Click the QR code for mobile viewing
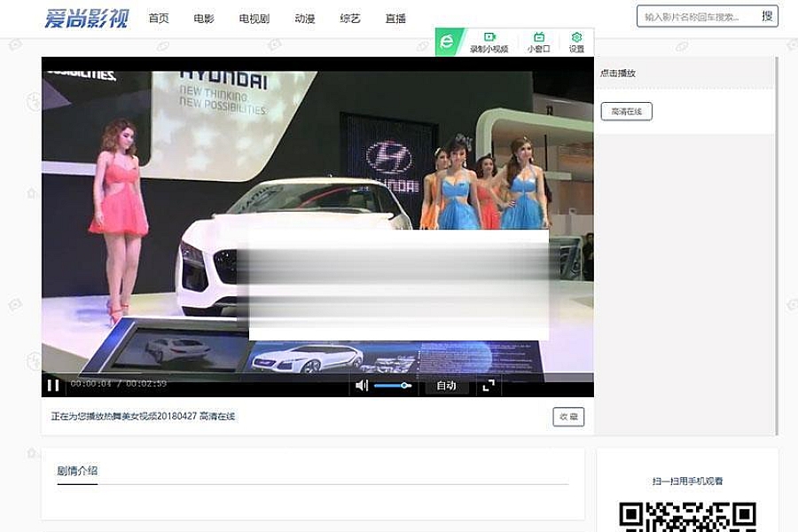 click(x=687, y=516)
